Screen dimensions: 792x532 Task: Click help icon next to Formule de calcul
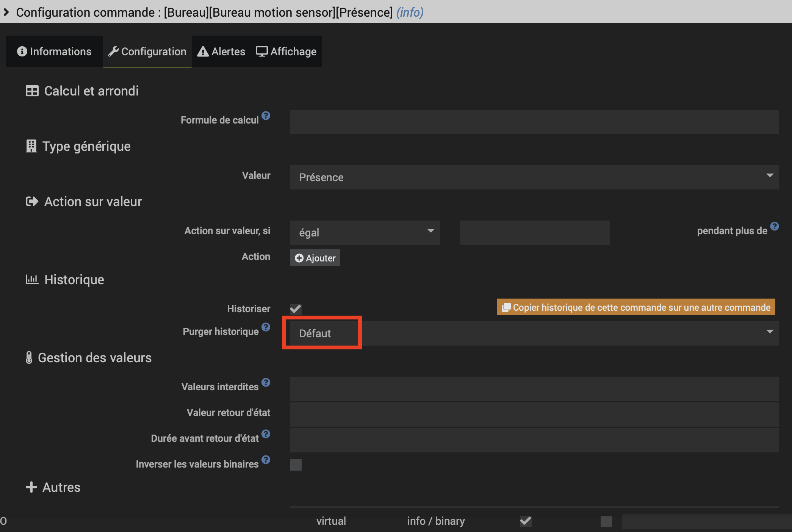coord(266,116)
